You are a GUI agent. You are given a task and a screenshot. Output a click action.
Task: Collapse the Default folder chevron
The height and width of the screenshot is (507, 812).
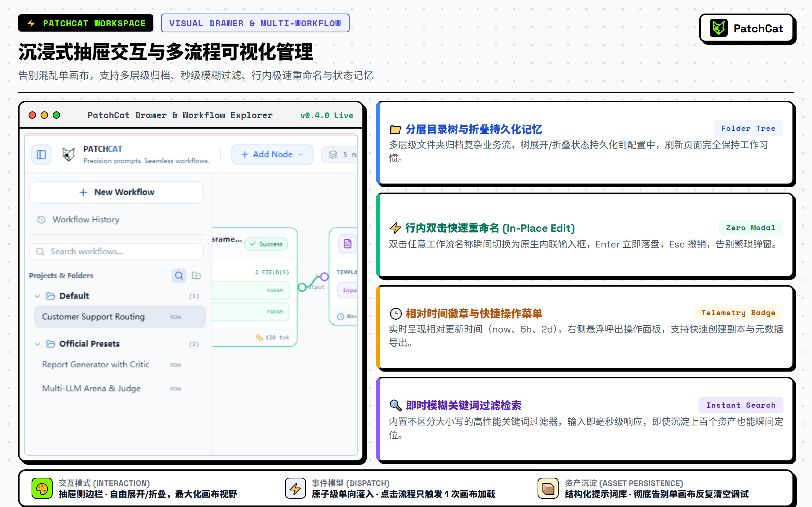click(38, 296)
